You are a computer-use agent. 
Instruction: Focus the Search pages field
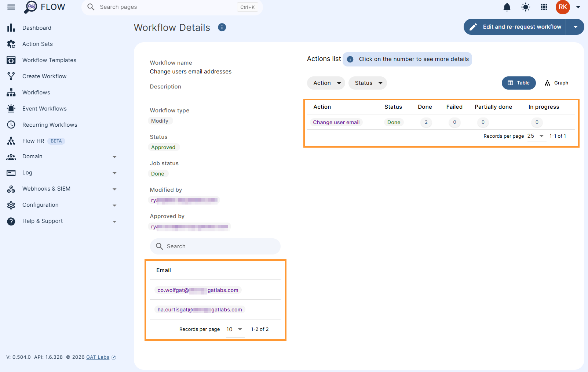click(172, 7)
